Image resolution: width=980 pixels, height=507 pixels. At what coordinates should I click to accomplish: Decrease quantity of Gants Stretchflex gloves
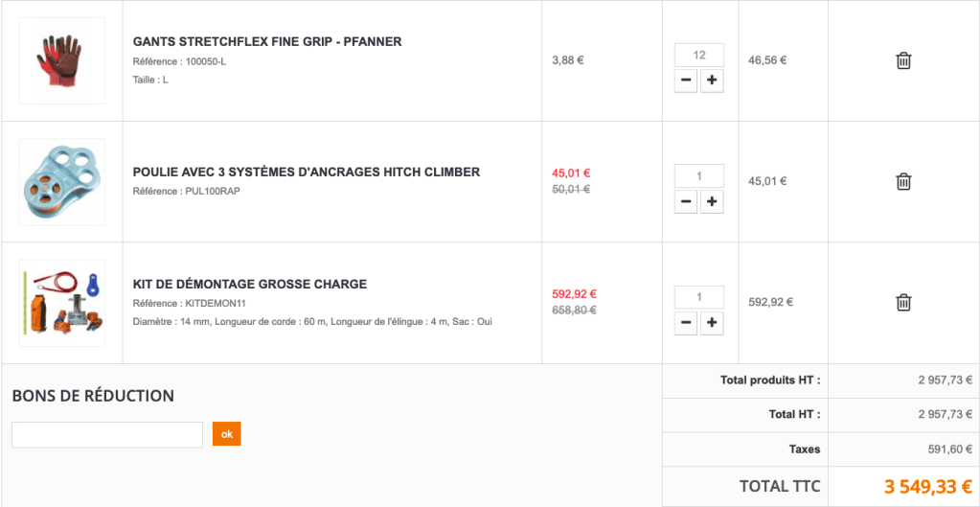[686, 81]
